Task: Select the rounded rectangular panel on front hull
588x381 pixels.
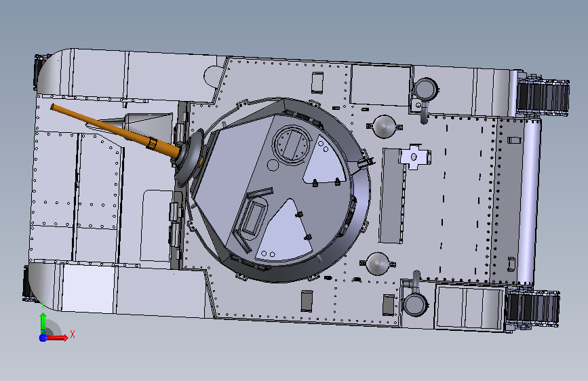Action: click(x=157, y=225)
